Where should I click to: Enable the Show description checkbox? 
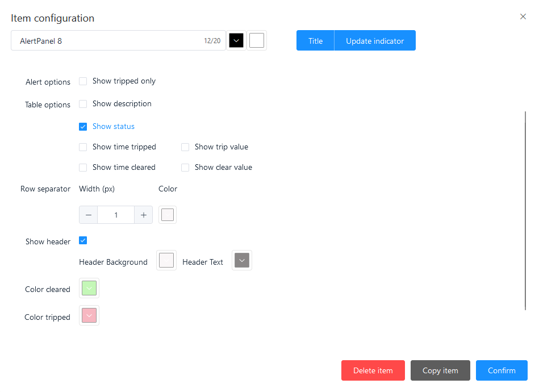83,104
